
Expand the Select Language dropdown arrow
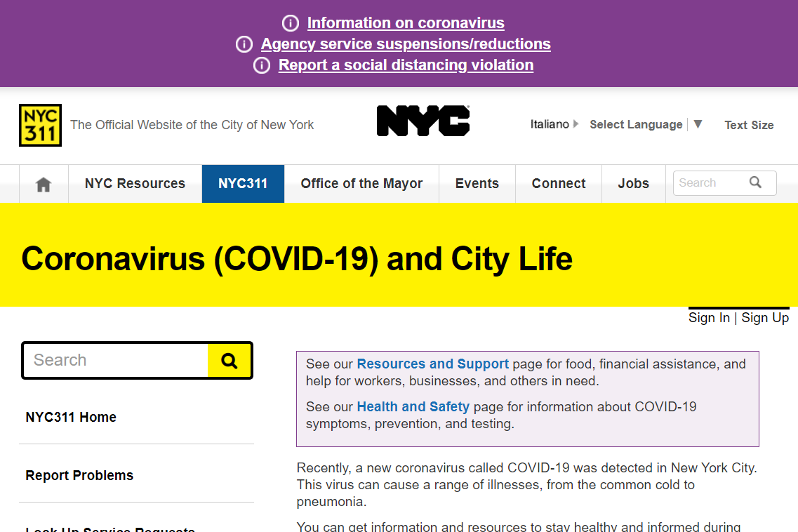pos(698,124)
